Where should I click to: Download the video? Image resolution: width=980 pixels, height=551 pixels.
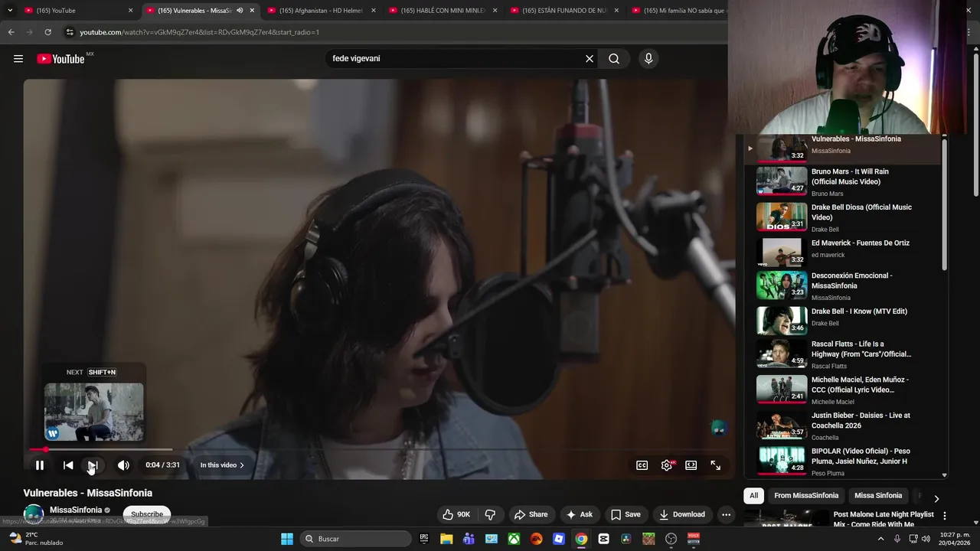click(x=682, y=514)
